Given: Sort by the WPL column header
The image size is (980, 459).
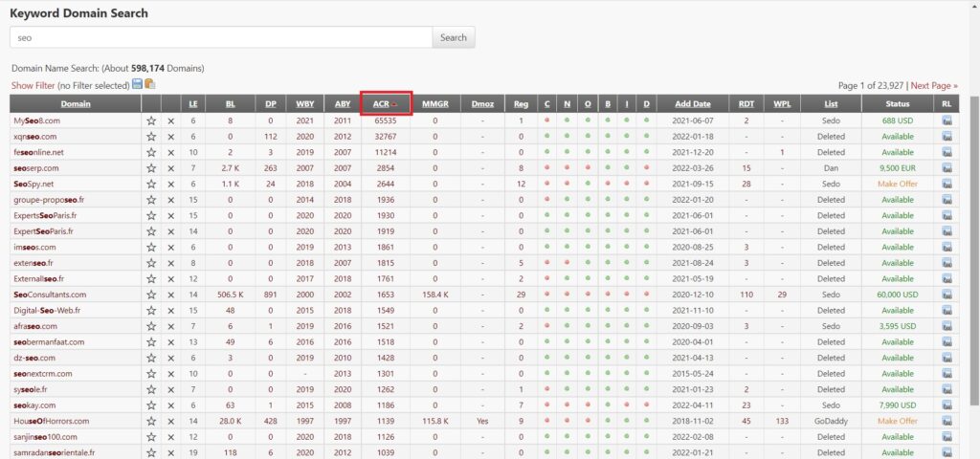Looking at the screenshot, I should pos(782,103).
